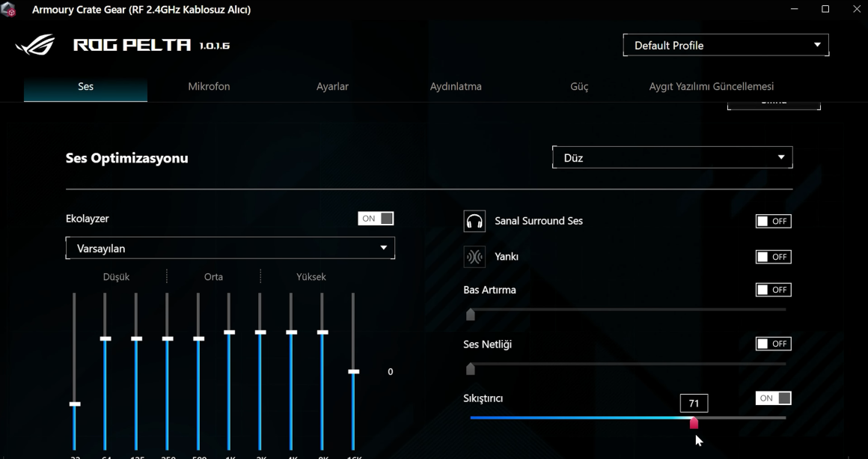Disable the Sıkıştırıcı toggle

tap(773, 398)
